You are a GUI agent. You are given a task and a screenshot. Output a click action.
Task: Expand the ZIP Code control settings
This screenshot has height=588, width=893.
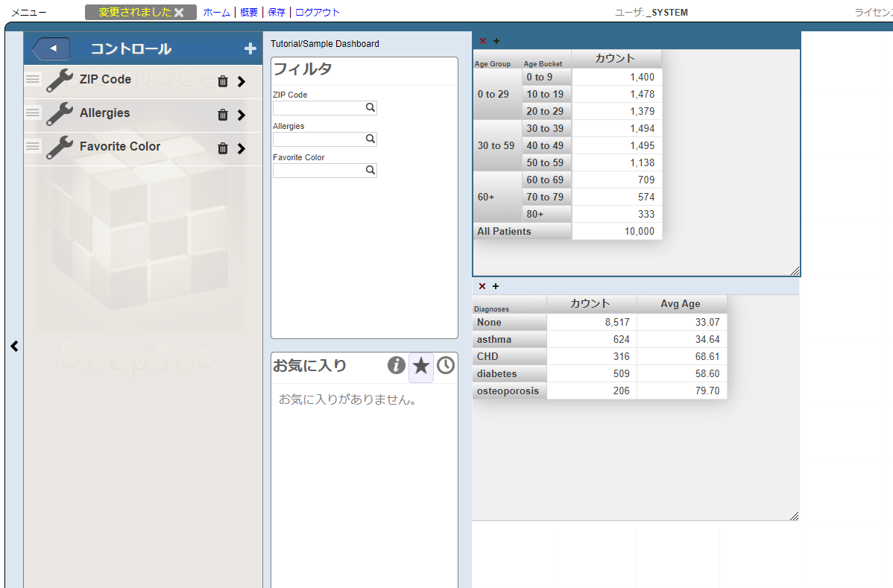click(x=241, y=81)
